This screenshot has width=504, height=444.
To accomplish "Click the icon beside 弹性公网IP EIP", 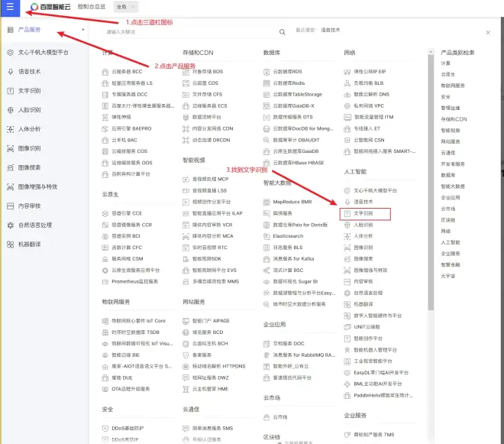I will tap(347, 72).
